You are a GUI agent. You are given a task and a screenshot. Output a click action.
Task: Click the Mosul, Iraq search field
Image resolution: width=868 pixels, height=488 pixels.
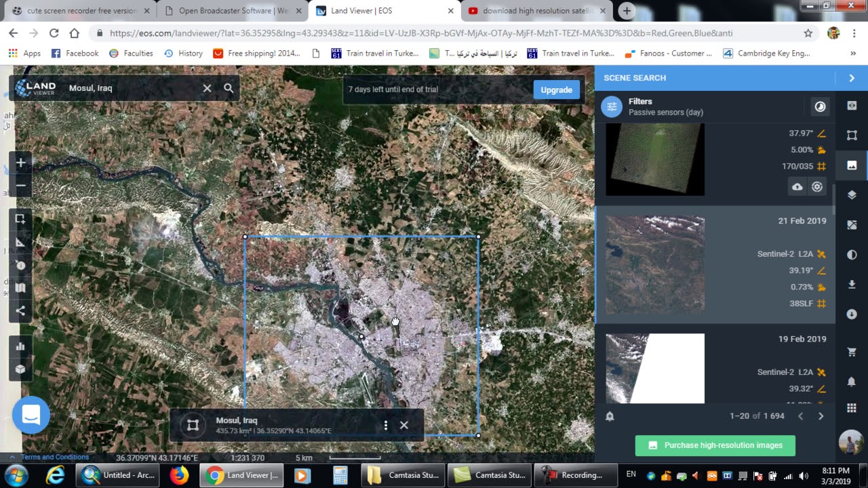click(x=132, y=88)
